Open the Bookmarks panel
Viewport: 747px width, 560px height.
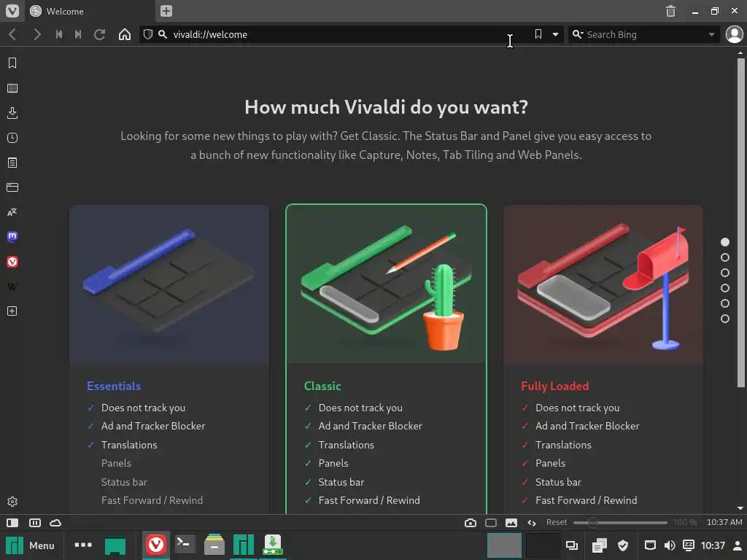(12, 63)
